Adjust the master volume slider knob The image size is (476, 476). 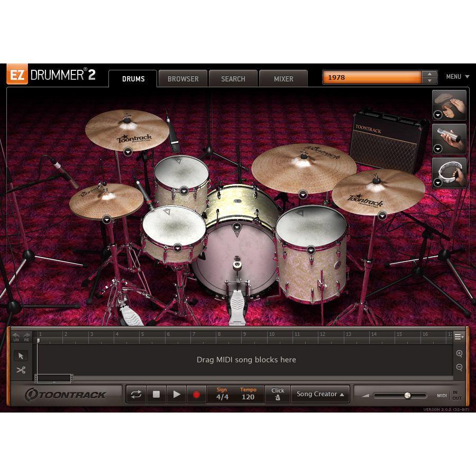click(x=407, y=395)
